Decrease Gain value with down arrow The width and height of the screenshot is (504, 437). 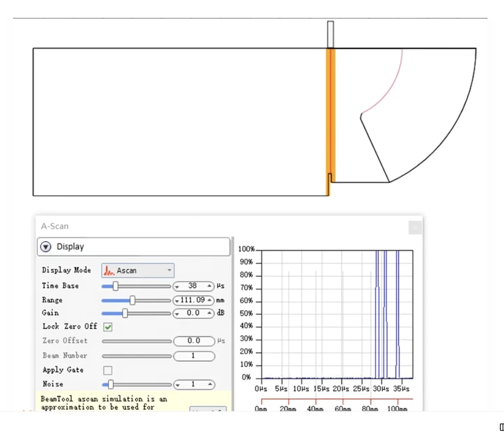pyautogui.click(x=177, y=314)
